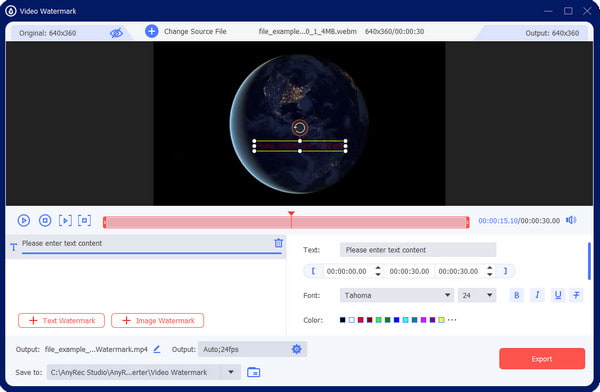Choose the teal color swatch
Image resolution: width=600 pixels, height=392 pixels.
point(414,320)
